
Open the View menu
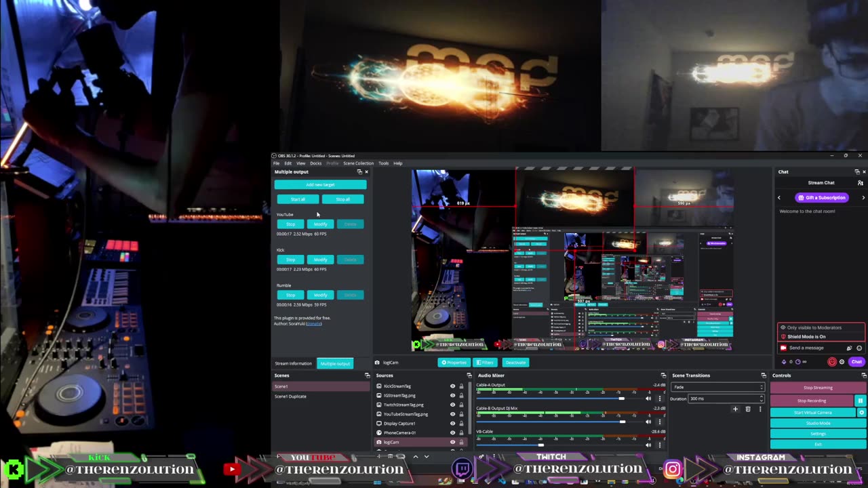[300, 163]
